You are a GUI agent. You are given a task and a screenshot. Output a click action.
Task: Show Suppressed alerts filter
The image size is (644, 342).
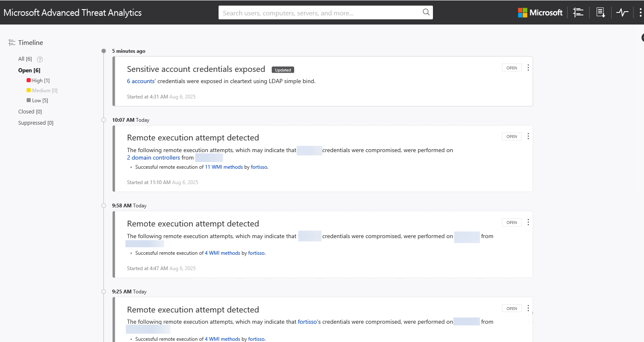[x=36, y=123]
